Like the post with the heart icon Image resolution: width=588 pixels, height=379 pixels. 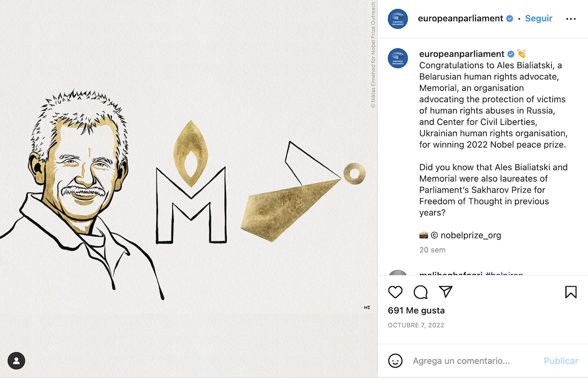point(395,292)
